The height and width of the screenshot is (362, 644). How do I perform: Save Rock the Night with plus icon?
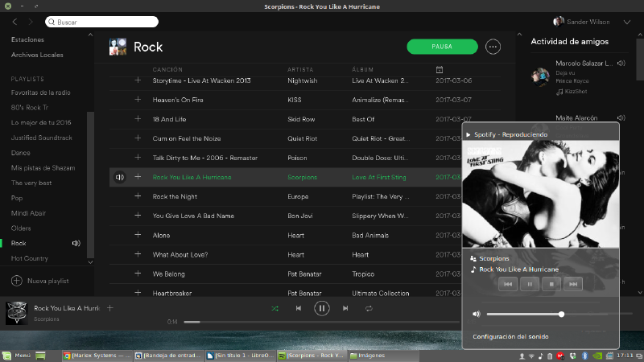coord(138,196)
